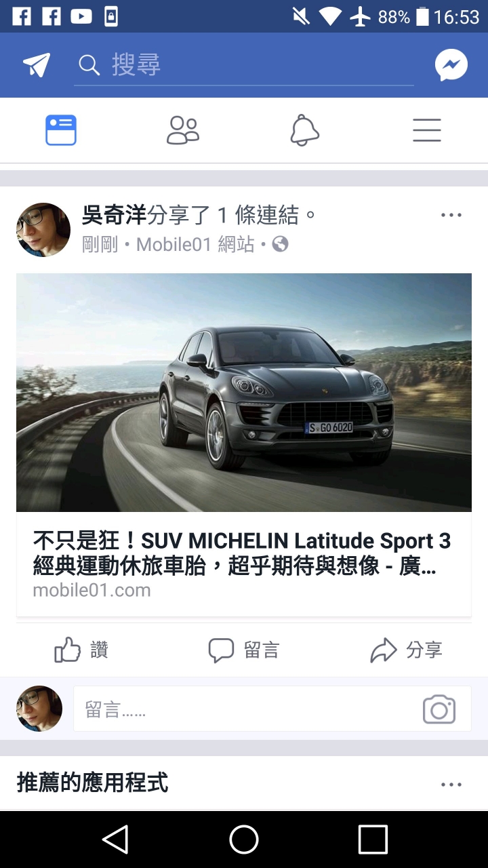The image size is (488, 868).
Task: Open post options three-dot menu
Action: click(x=451, y=215)
